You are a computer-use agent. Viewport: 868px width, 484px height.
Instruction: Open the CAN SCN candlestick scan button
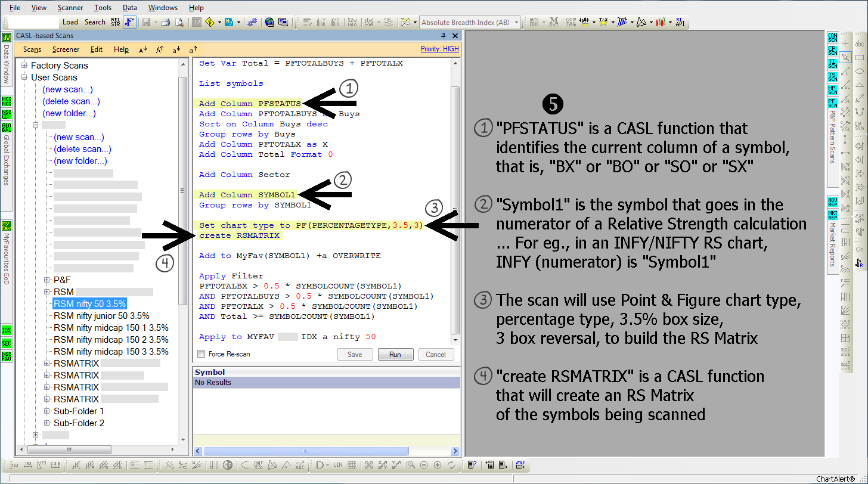833,37
